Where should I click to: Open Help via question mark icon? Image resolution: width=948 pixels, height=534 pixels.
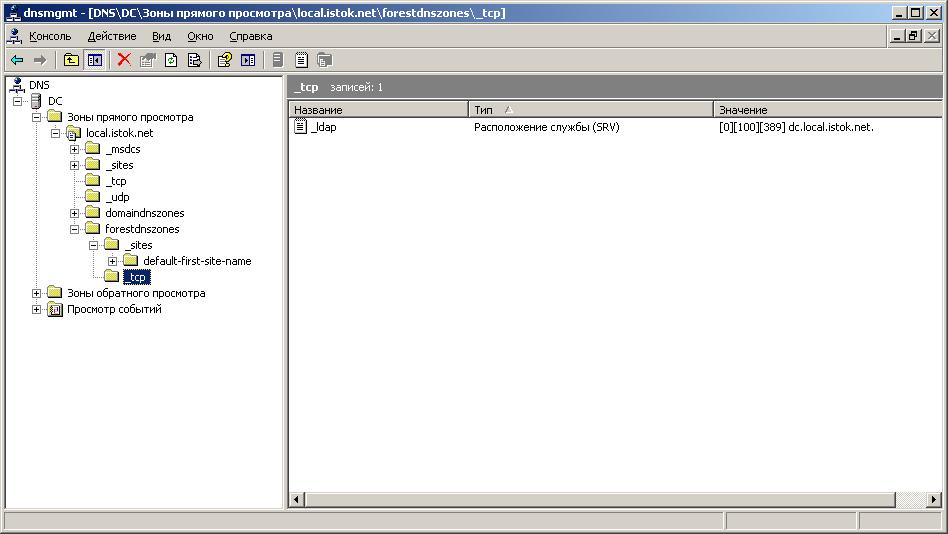pyautogui.click(x=224, y=60)
